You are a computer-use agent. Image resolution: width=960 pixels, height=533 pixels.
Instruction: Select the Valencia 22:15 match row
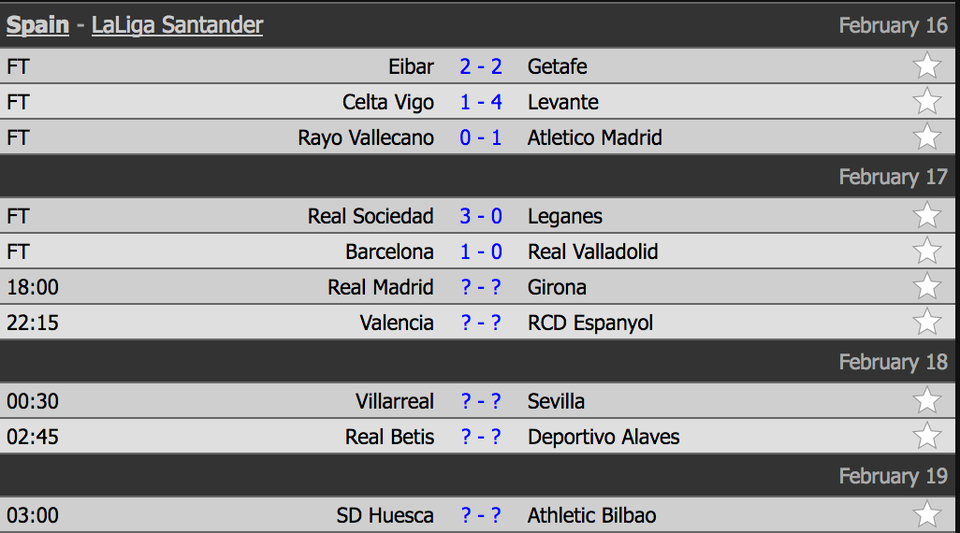[478, 322]
